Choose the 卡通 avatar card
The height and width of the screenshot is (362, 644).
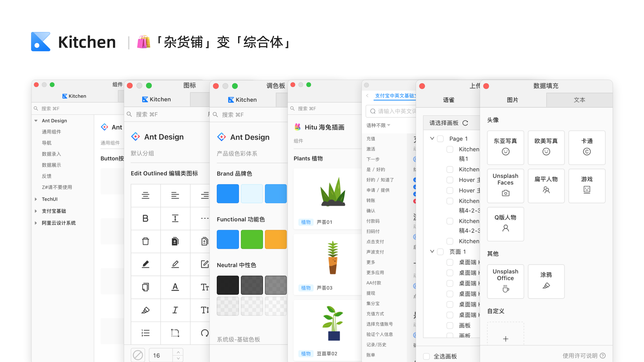(x=587, y=148)
